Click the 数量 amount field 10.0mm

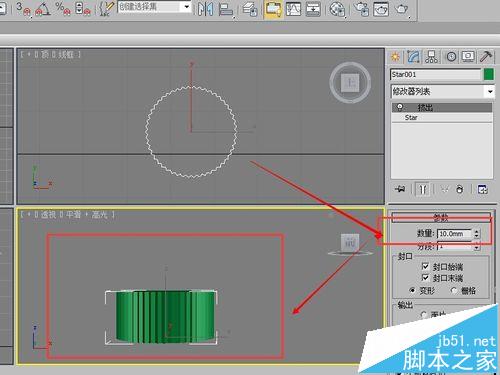pos(455,234)
